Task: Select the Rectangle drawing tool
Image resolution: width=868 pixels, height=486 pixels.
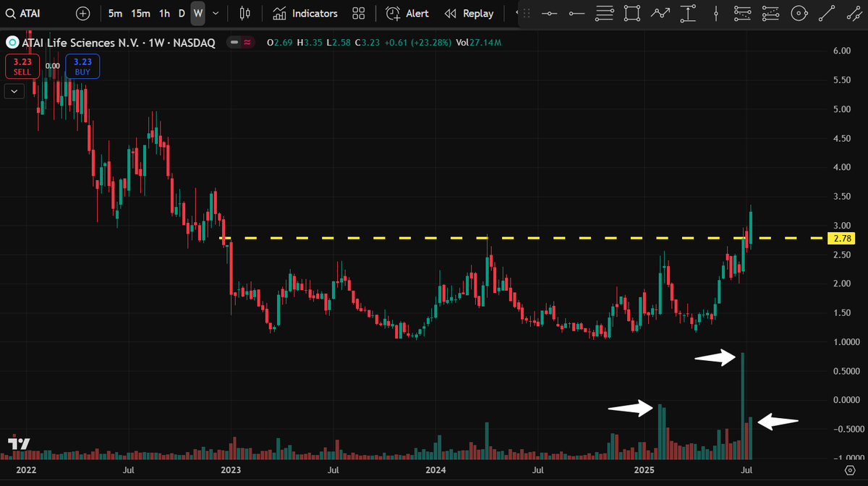Action: point(632,13)
